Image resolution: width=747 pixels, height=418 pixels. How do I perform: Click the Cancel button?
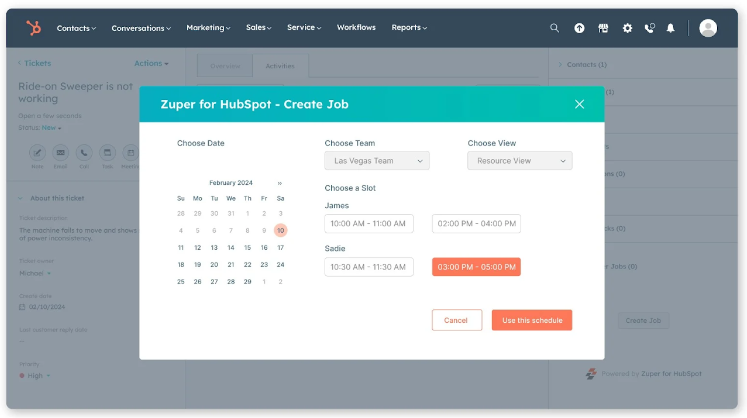456,320
